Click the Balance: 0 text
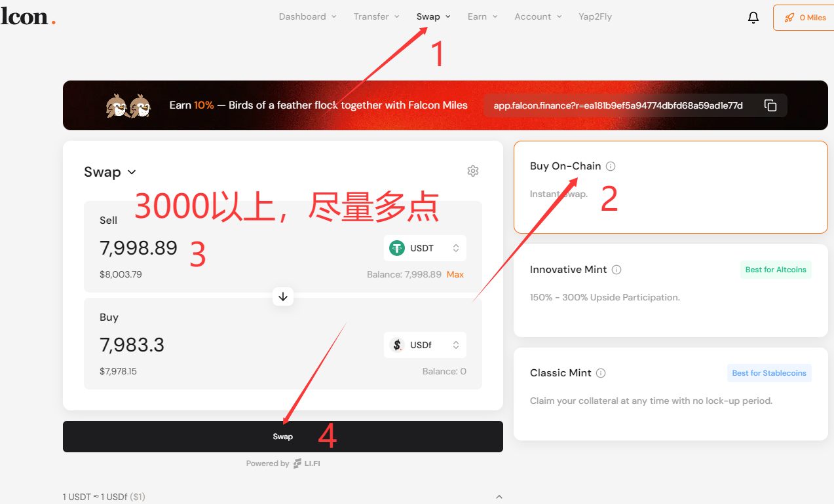 click(x=444, y=372)
